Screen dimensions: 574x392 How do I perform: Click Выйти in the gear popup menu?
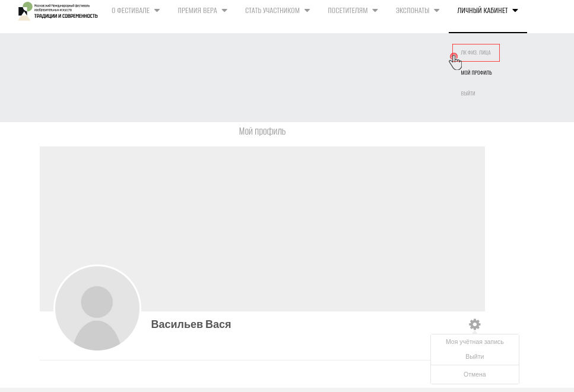[474, 356]
